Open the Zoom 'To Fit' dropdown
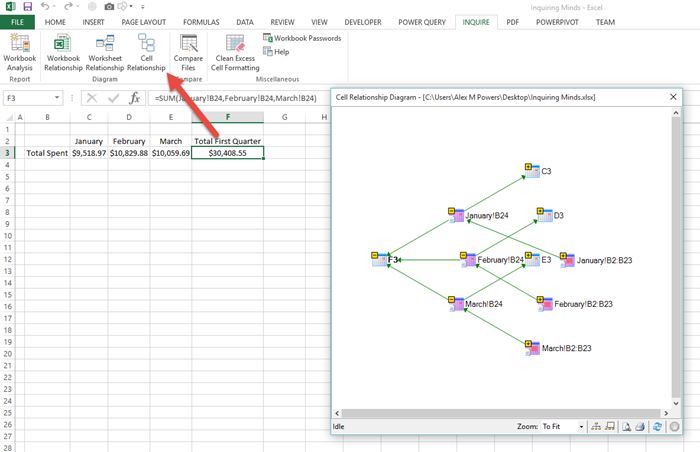 click(581, 426)
